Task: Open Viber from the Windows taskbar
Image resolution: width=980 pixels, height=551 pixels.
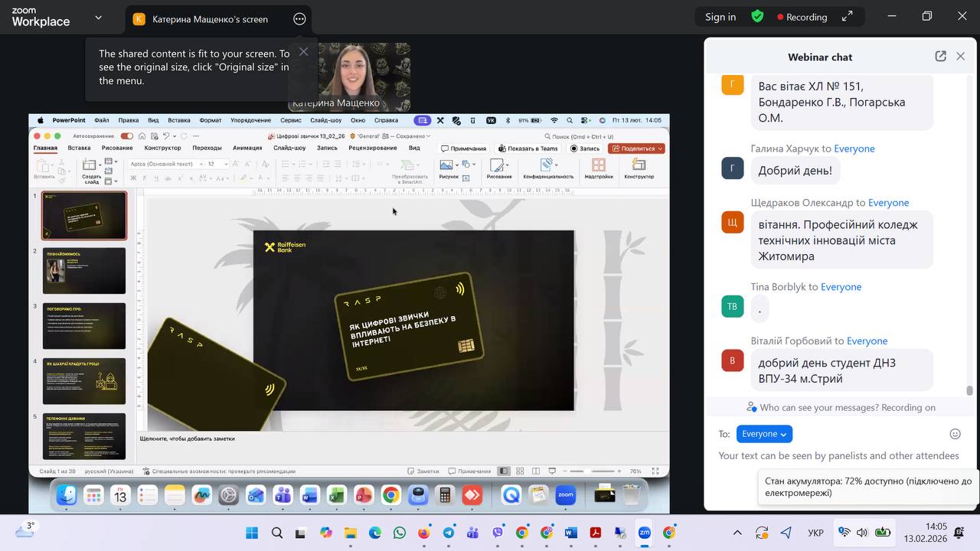Action: coord(498,533)
